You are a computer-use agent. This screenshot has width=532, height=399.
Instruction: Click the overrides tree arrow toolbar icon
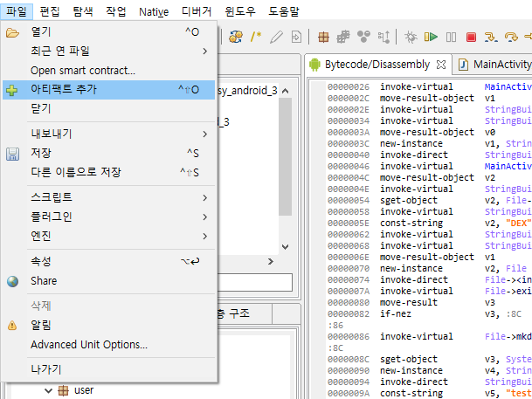383,37
